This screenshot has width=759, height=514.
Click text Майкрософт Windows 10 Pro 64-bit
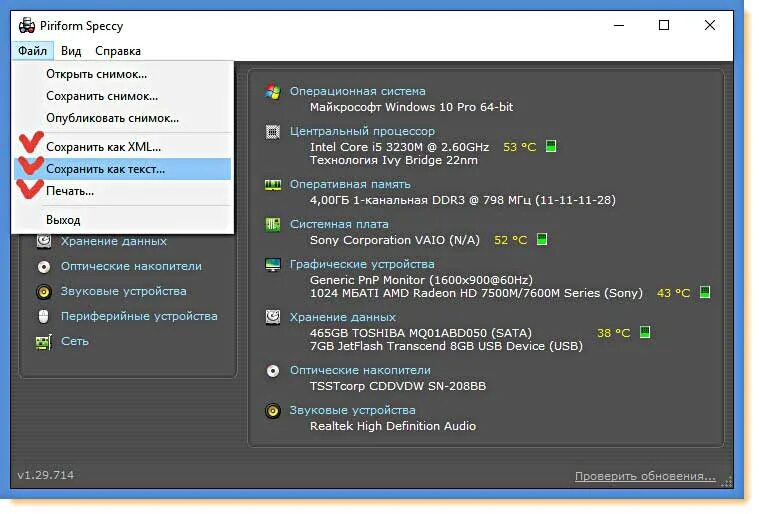coord(411,107)
